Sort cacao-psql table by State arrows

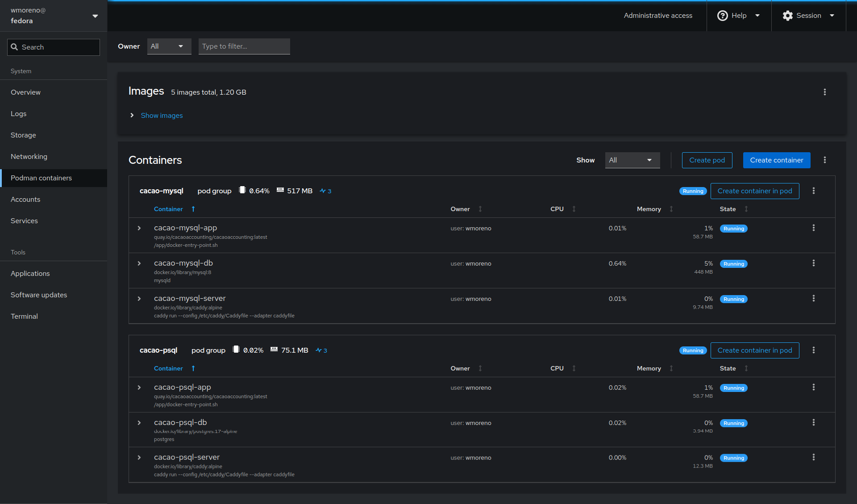point(746,368)
